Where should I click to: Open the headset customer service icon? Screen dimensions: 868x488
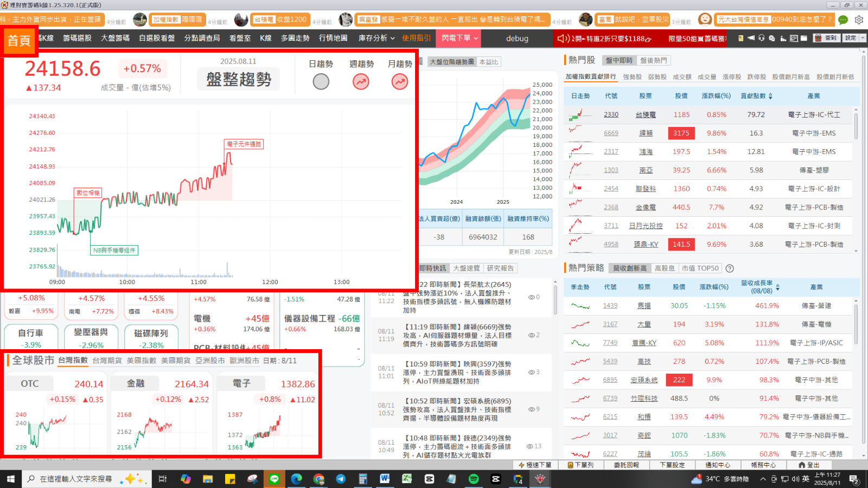tap(762, 38)
